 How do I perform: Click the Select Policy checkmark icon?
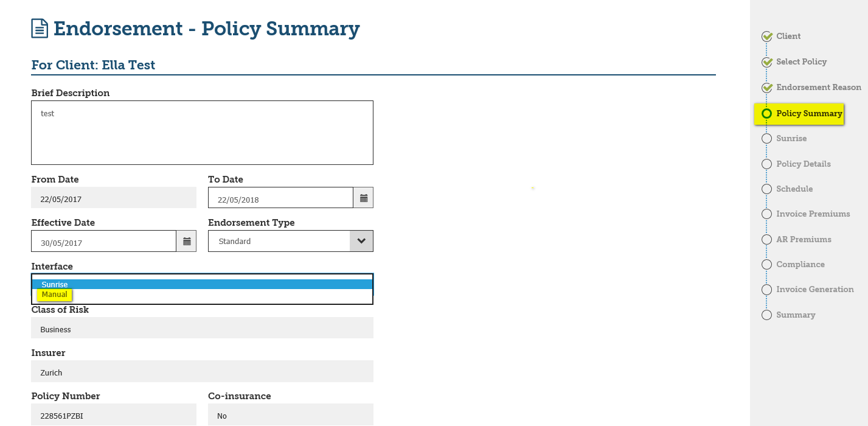coord(767,62)
